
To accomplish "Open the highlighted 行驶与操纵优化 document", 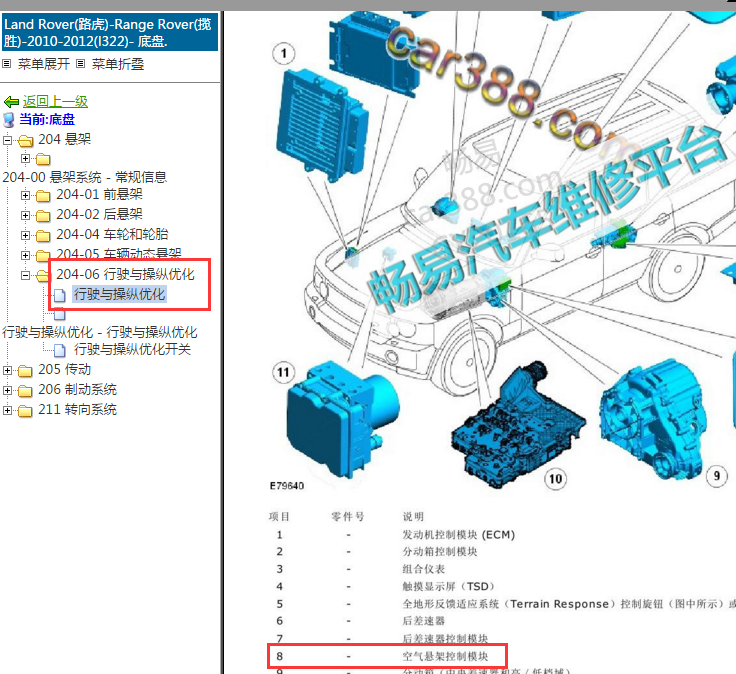I will click(120, 294).
